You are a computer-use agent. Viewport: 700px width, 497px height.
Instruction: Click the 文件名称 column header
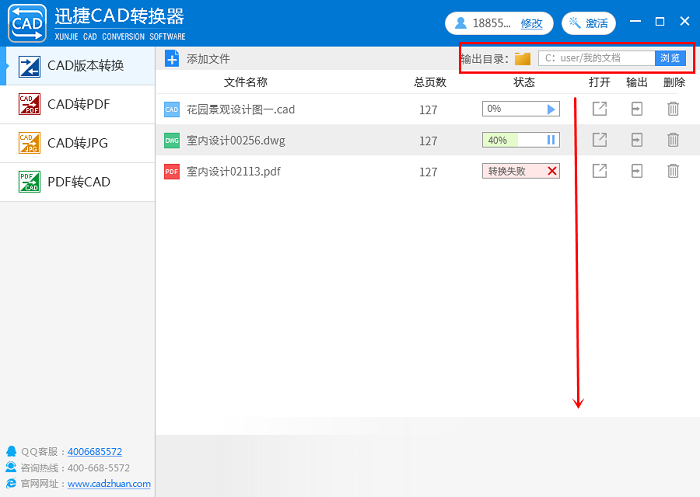(x=246, y=82)
